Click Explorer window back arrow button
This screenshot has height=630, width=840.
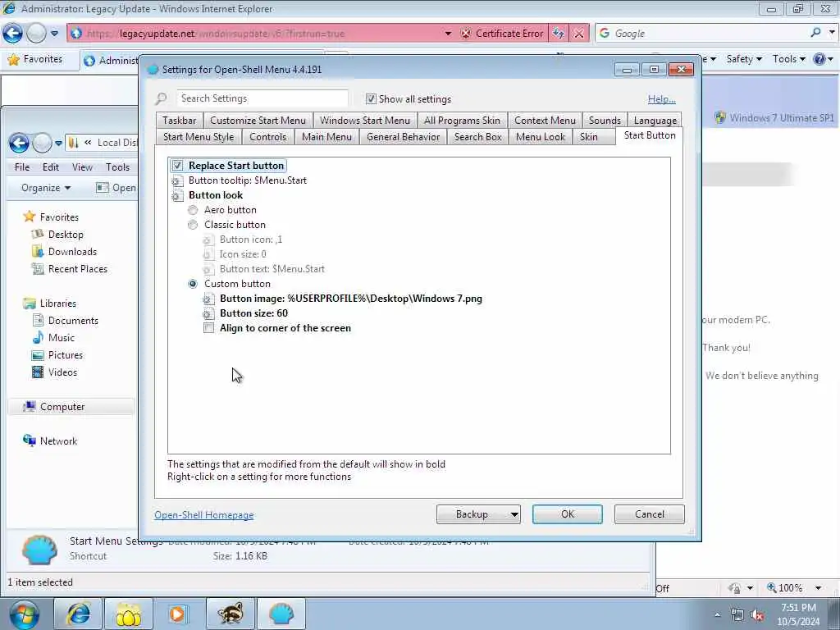(x=19, y=143)
